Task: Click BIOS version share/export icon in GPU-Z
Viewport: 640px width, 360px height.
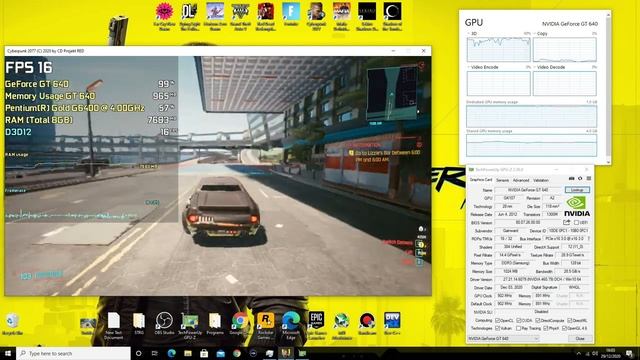Action: point(567,222)
